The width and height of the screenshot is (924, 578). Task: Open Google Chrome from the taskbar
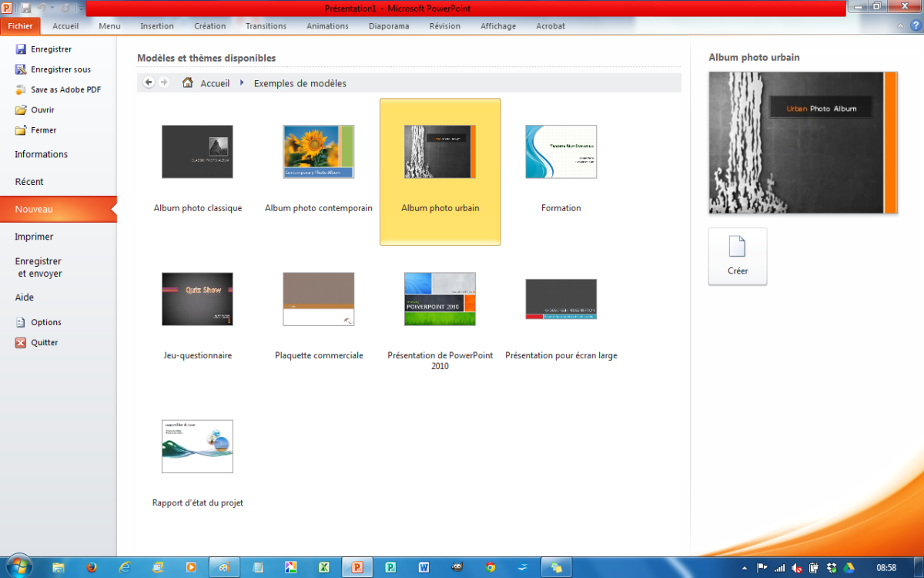coord(490,567)
